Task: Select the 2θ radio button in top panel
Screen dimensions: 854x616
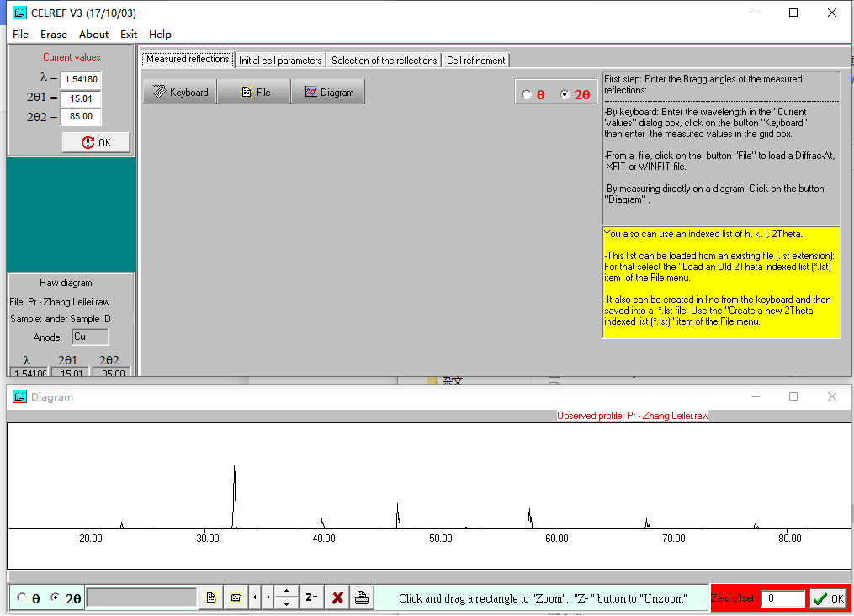Action: coord(565,95)
